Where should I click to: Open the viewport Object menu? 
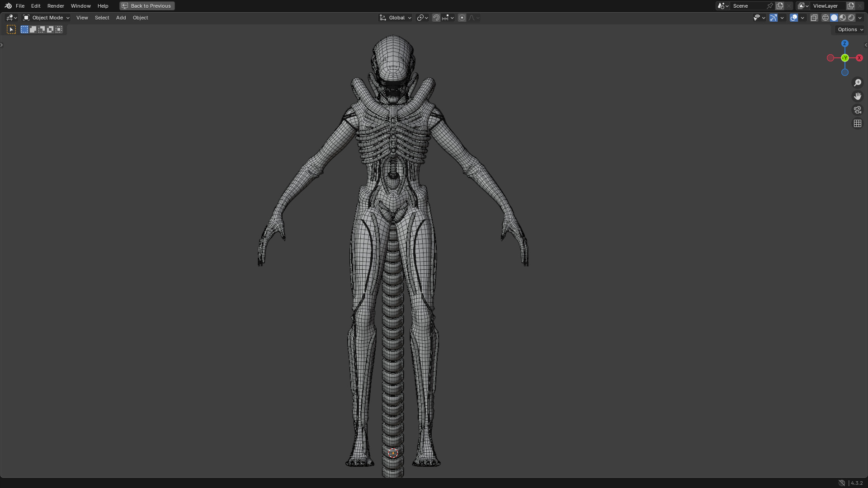coord(140,18)
